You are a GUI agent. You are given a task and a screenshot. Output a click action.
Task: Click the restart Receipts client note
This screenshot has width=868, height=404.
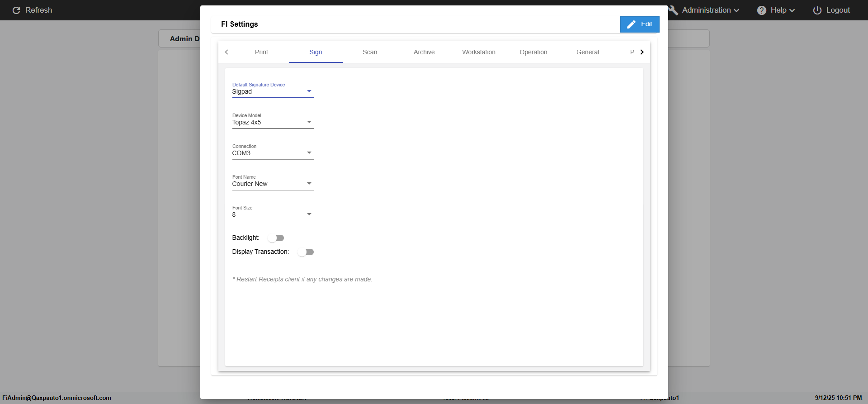[302, 280]
